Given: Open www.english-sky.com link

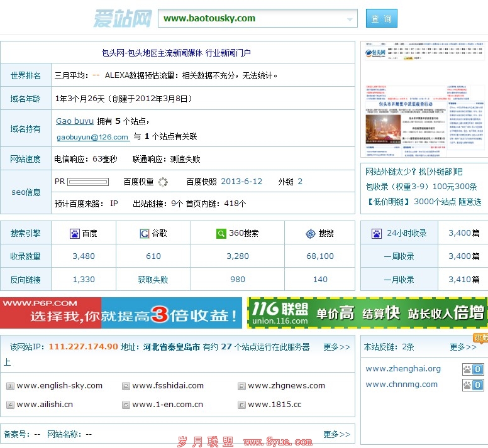Looking at the screenshot, I should 60,386.
